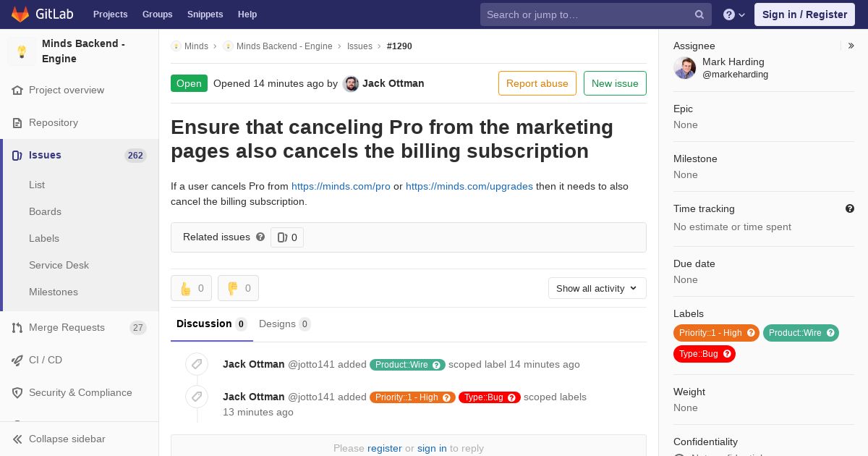Open Mark Harding's assignee avatar
The width and height of the screenshot is (868, 456).
(x=685, y=68)
